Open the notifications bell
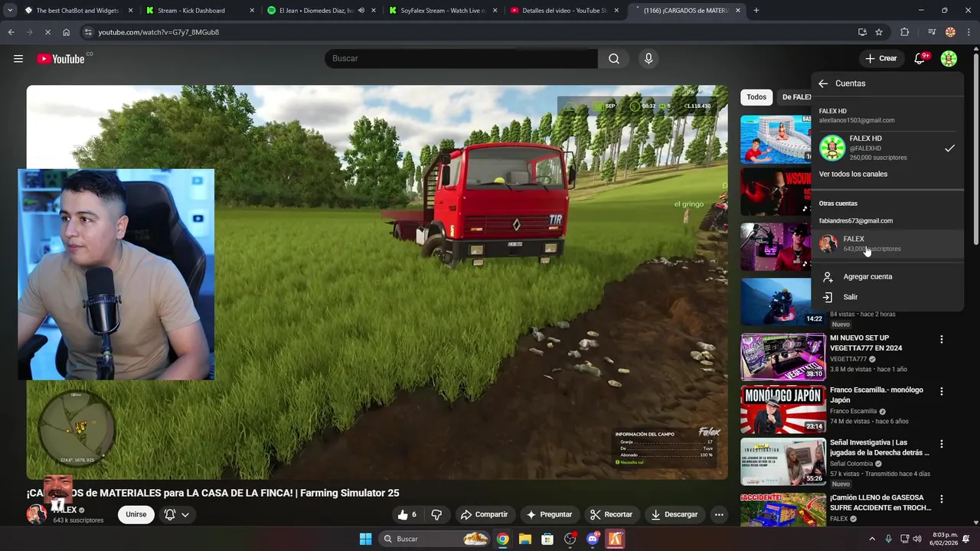Screen dimensions: 980x551 pos(920,59)
